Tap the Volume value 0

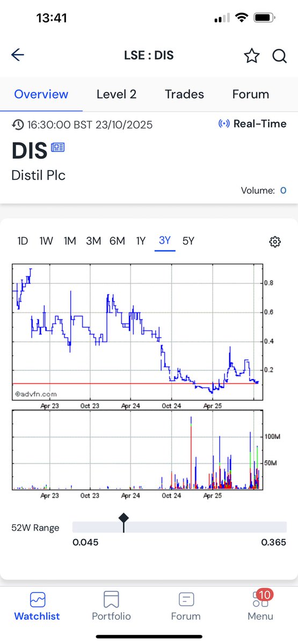[x=283, y=191]
